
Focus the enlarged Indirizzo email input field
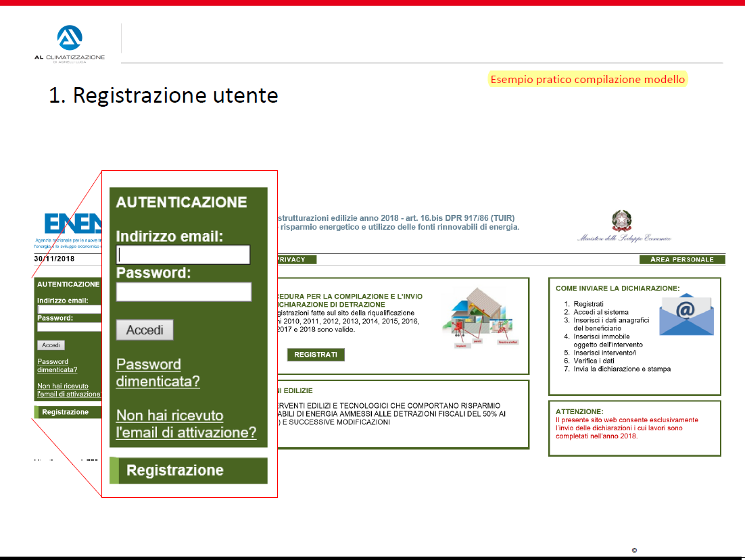click(x=183, y=255)
